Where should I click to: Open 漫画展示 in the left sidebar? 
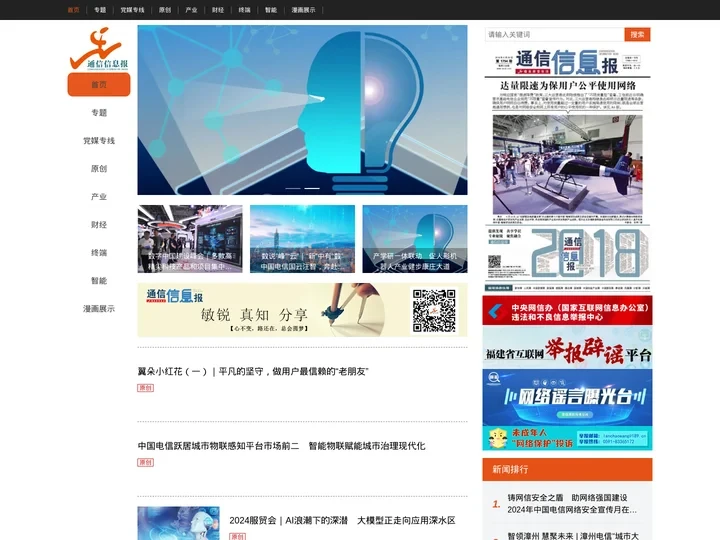(x=99, y=309)
